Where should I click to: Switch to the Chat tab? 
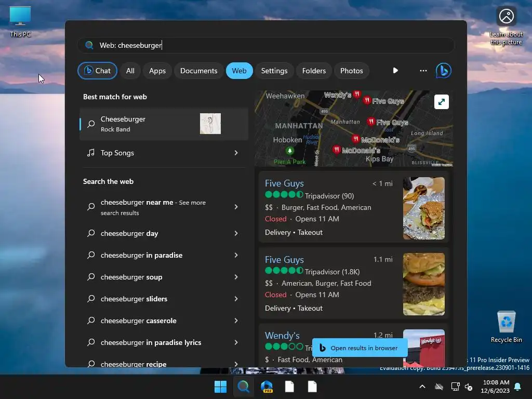pyautogui.click(x=97, y=71)
